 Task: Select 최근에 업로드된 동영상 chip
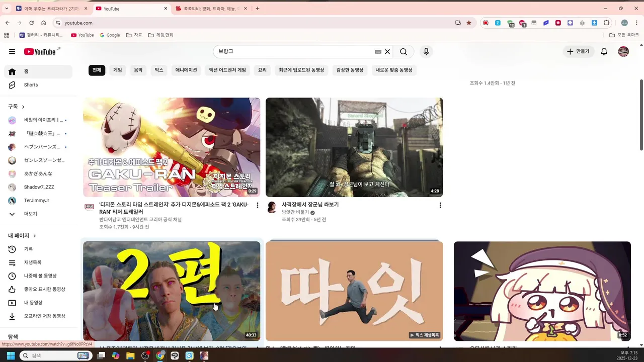302,70
